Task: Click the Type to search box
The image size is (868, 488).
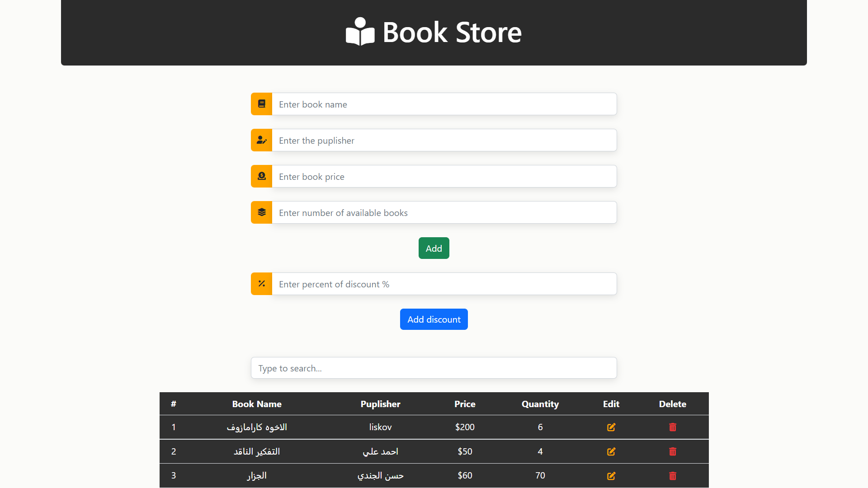Action: coord(434,368)
